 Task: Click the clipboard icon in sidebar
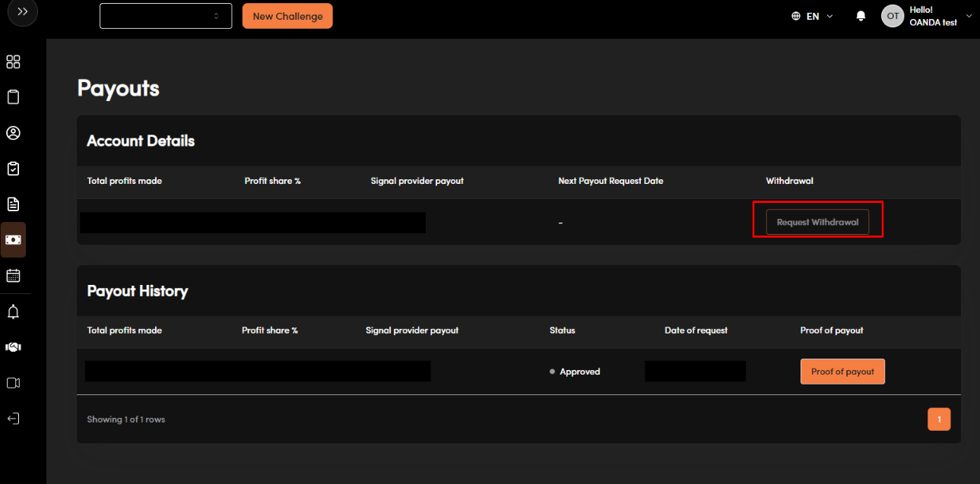[13, 97]
